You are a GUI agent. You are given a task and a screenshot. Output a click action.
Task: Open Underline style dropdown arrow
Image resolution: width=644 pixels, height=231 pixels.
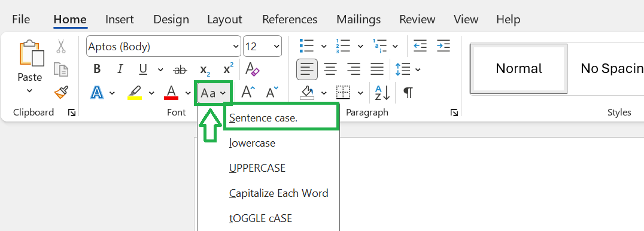(160, 70)
